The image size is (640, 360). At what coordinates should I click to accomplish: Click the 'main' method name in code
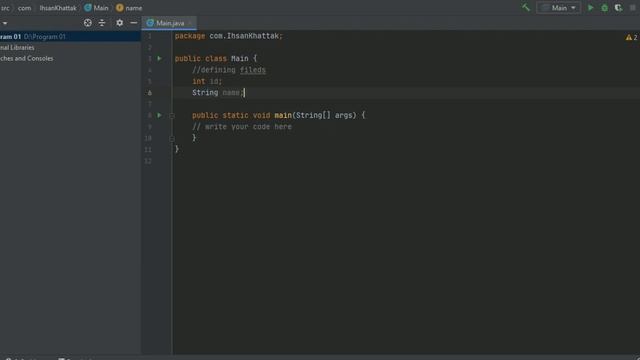pyautogui.click(x=283, y=115)
